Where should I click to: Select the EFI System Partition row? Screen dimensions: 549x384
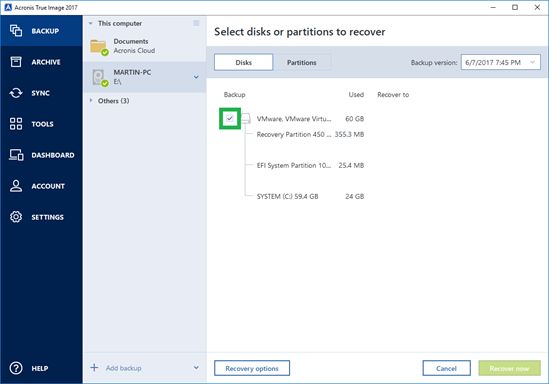click(x=294, y=165)
